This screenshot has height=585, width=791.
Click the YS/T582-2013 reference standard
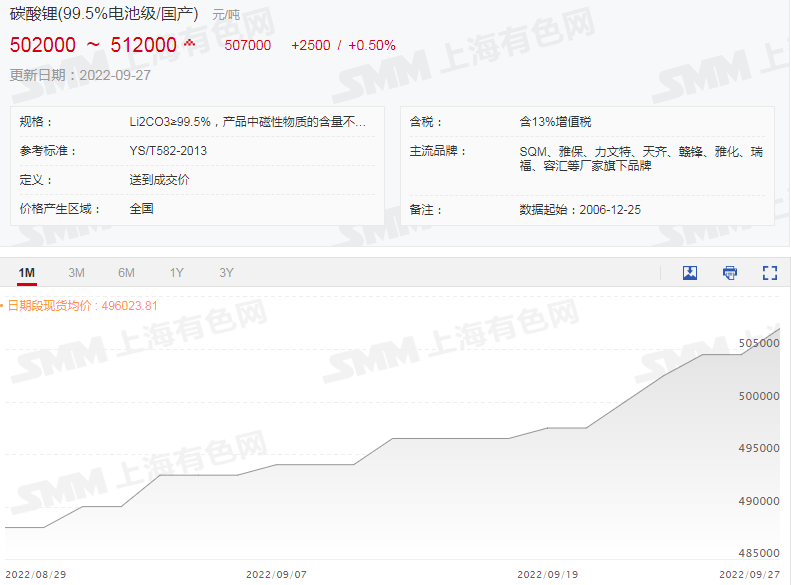(x=168, y=151)
